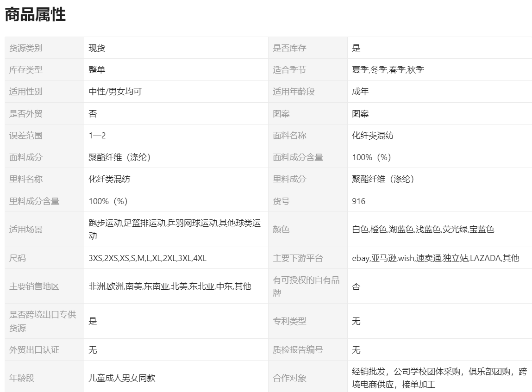Click the 适合季节 value listing four seasons
Screen dimensions: 532x392
pos(388,70)
